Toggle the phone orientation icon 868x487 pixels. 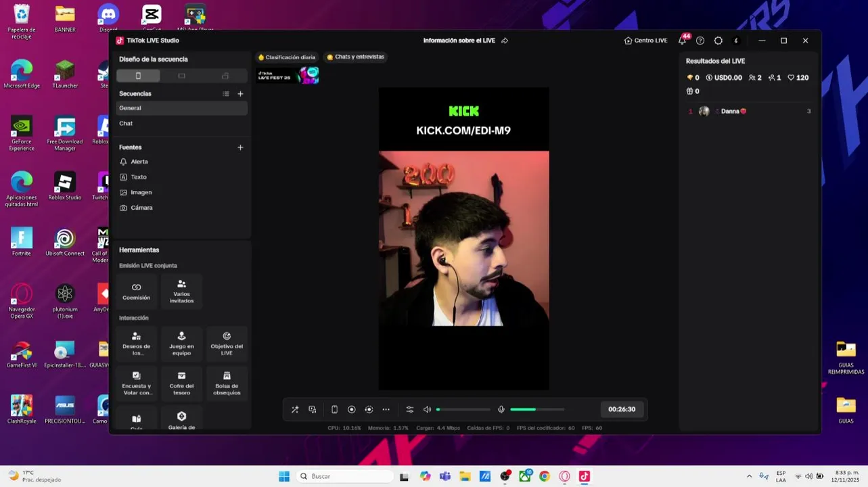click(334, 409)
